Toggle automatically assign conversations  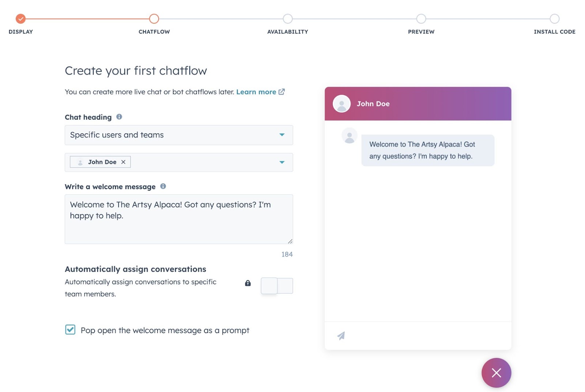click(277, 286)
